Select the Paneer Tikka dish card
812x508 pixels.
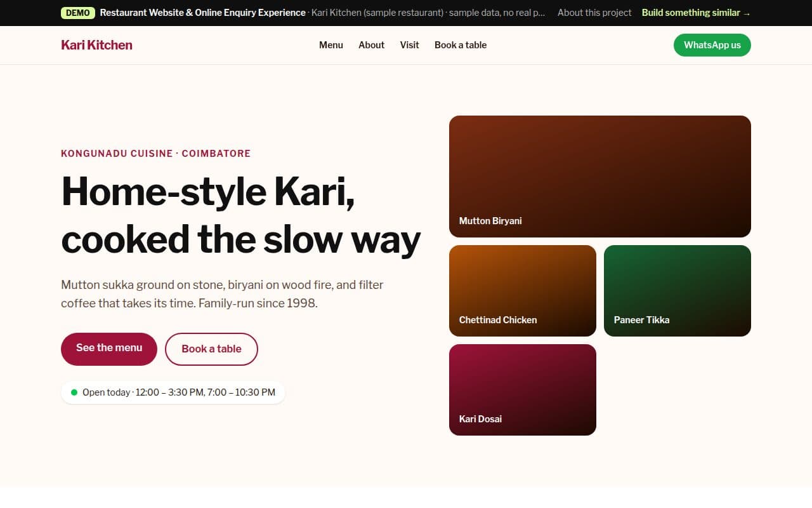pos(678,291)
